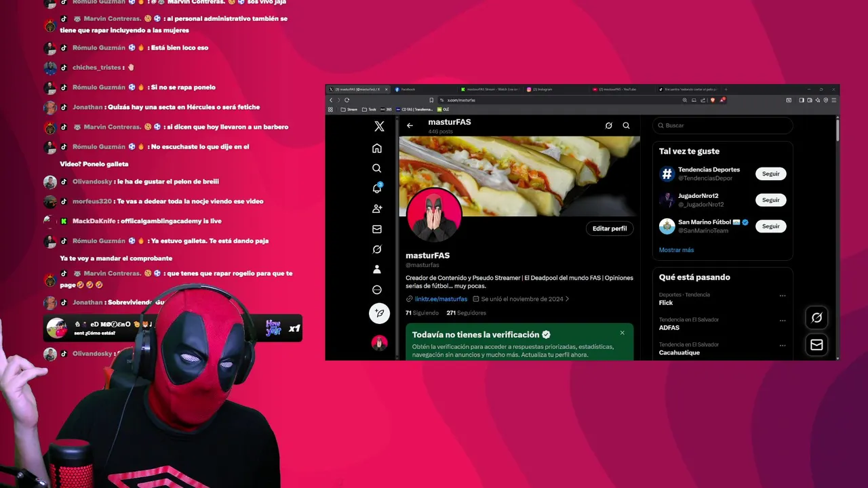Click search icon in profile header
Screen dimensions: 868x488
(x=626, y=125)
